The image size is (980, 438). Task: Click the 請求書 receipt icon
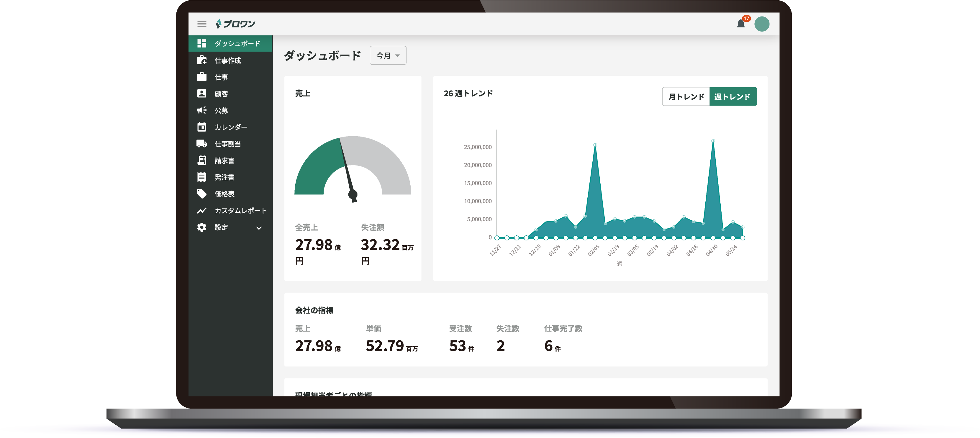(201, 160)
